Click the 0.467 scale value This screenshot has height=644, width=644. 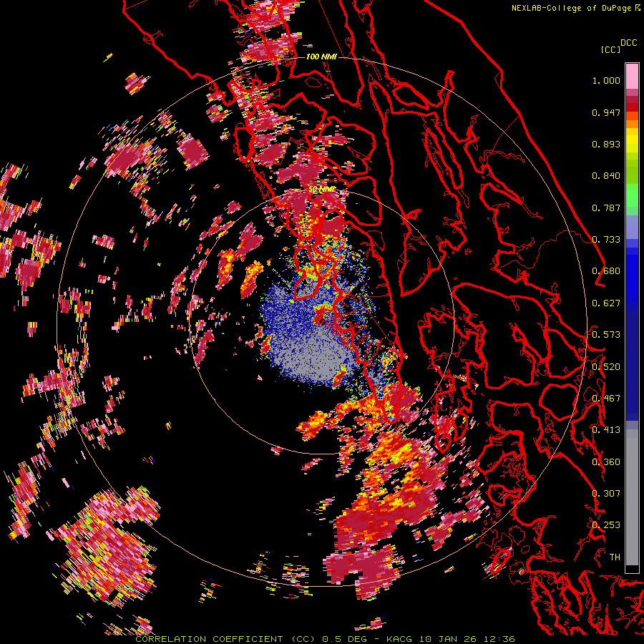click(x=606, y=399)
